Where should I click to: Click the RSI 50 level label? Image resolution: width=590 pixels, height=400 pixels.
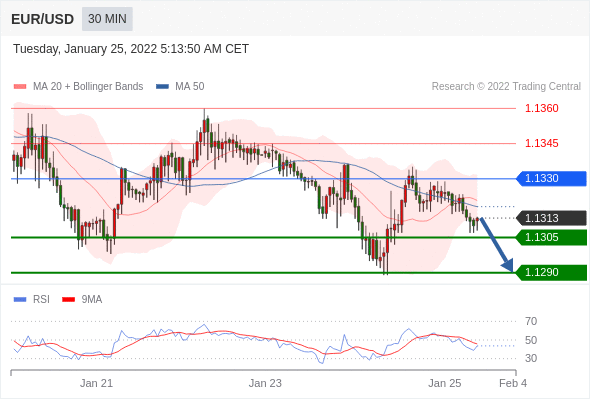(531, 340)
